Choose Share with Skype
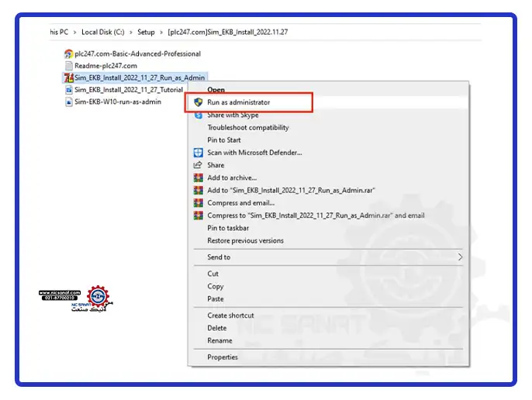Viewport: 532px width, 400px height. [233, 115]
